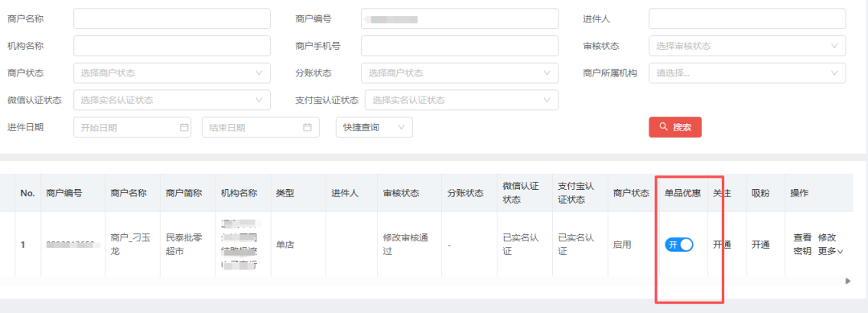Open the 审核状态 dropdown
868x313 pixels.
click(x=747, y=46)
